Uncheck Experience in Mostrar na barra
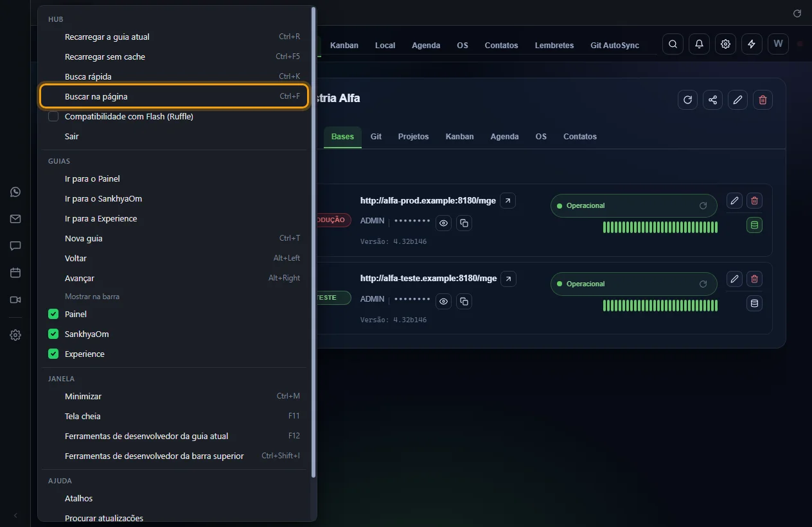The width and height of the screenshot is (812, 527). point(53,354)
